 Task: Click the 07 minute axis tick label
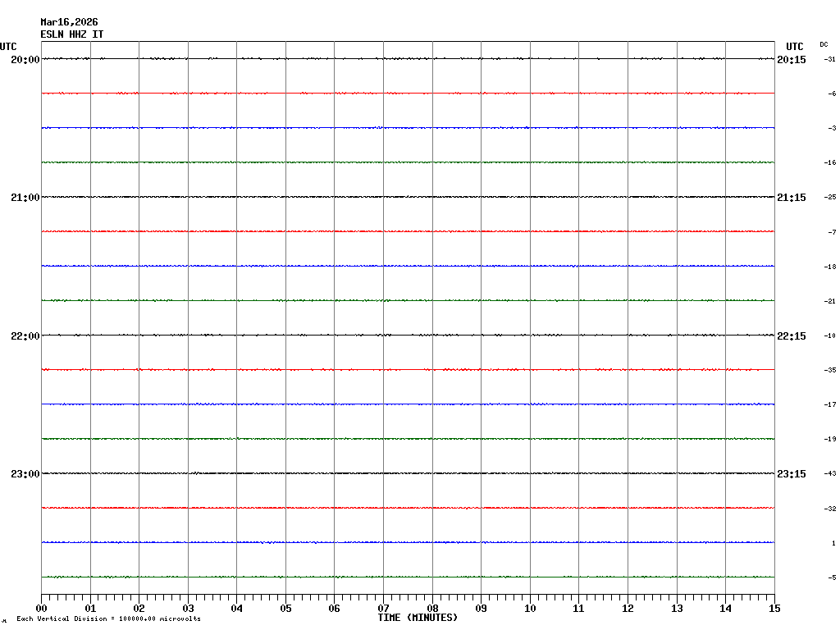[383, 609]
